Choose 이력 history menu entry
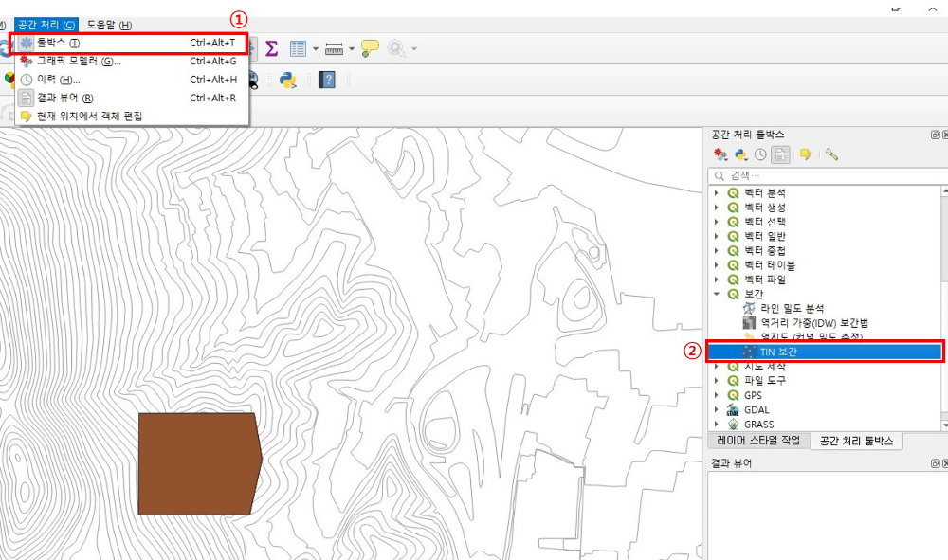948x560 pixels. pyautogui.click(x=129, y=80)
